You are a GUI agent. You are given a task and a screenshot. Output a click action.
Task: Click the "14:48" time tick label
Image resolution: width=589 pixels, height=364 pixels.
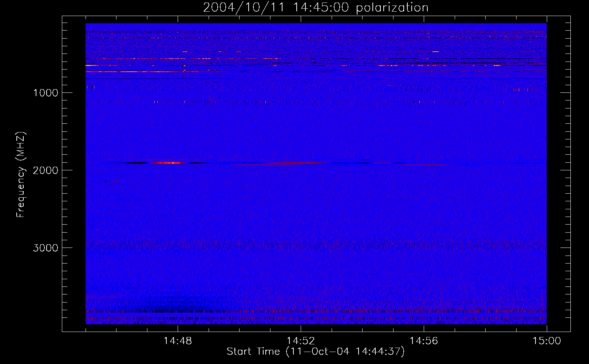(178, 341)
